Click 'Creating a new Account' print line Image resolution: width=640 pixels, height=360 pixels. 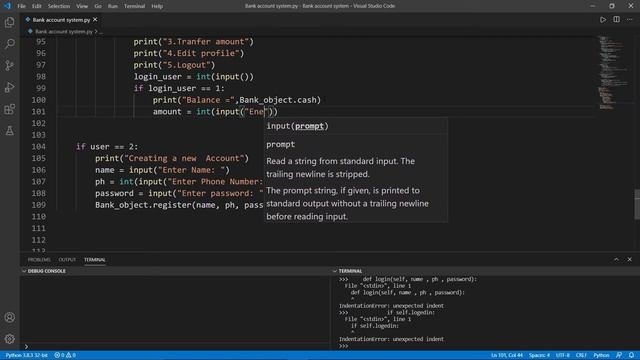[x=172, y=158]
